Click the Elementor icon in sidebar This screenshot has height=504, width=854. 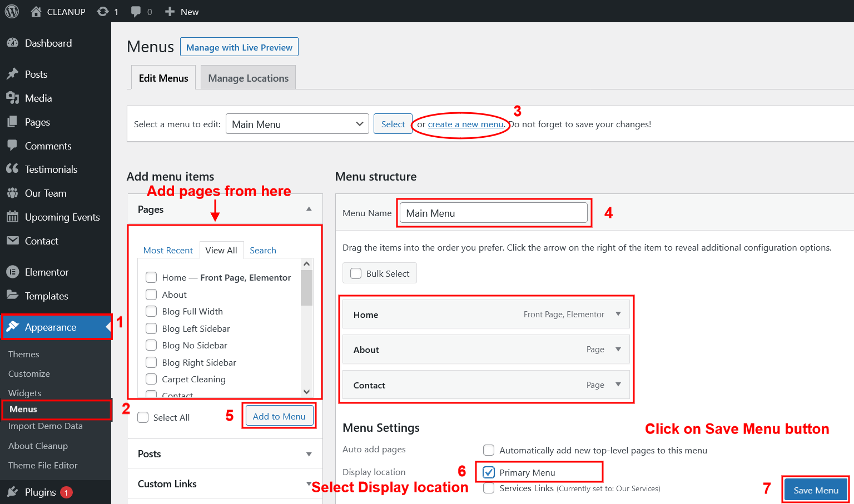point(12,272)
